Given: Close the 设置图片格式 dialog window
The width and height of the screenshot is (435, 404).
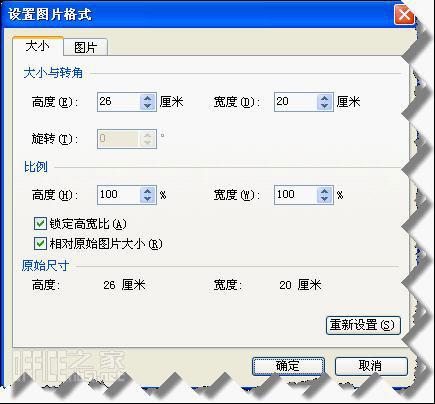Looking at the screenshot, I should [404, 15].
